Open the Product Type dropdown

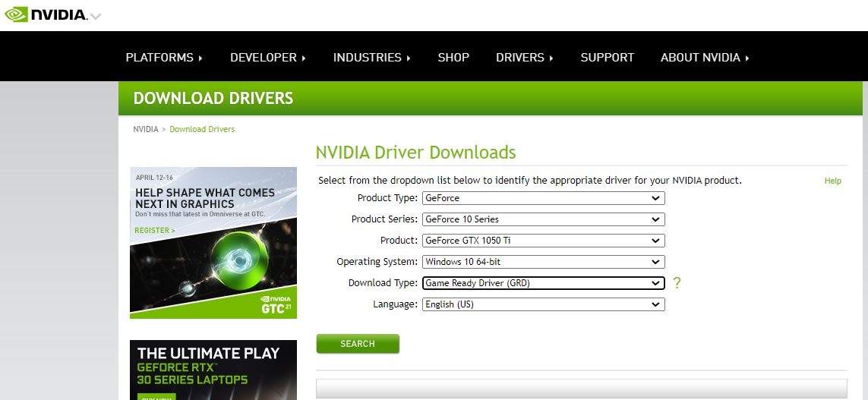(543, 198)
